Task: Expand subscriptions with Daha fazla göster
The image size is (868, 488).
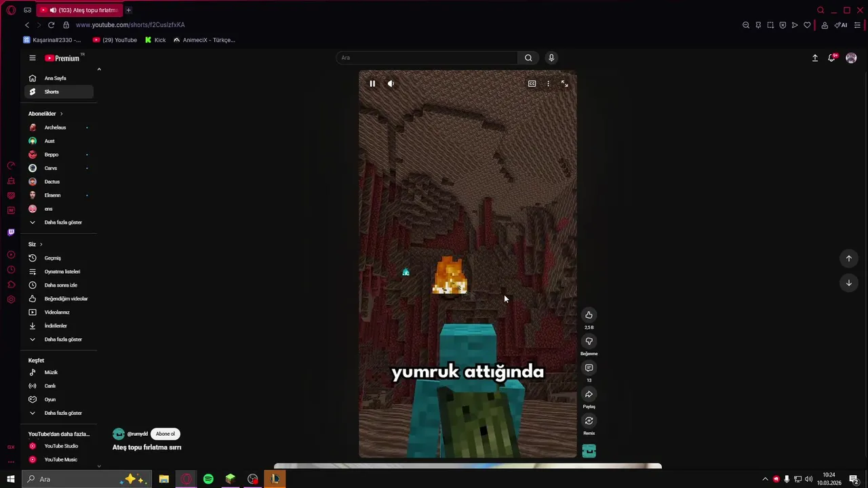Action: click(59, 222)
